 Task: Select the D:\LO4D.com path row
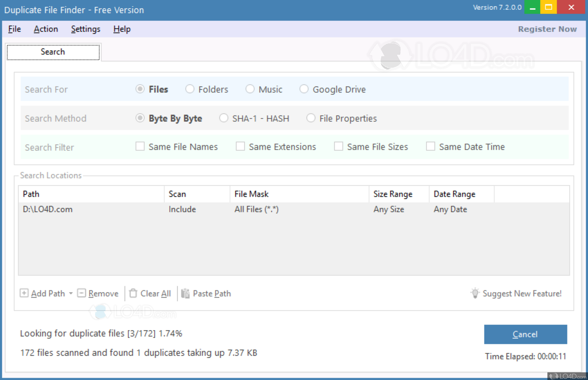click(48, 209)
